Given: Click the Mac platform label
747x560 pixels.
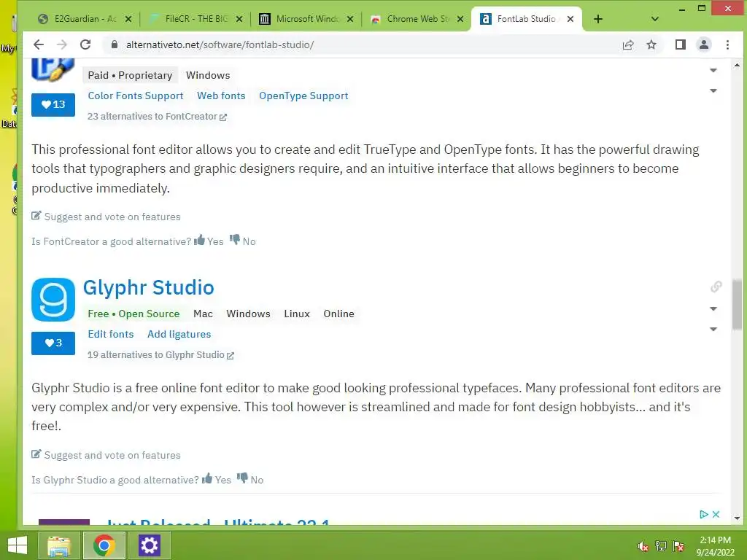Looking at the screenshot, I should point(203,314).
